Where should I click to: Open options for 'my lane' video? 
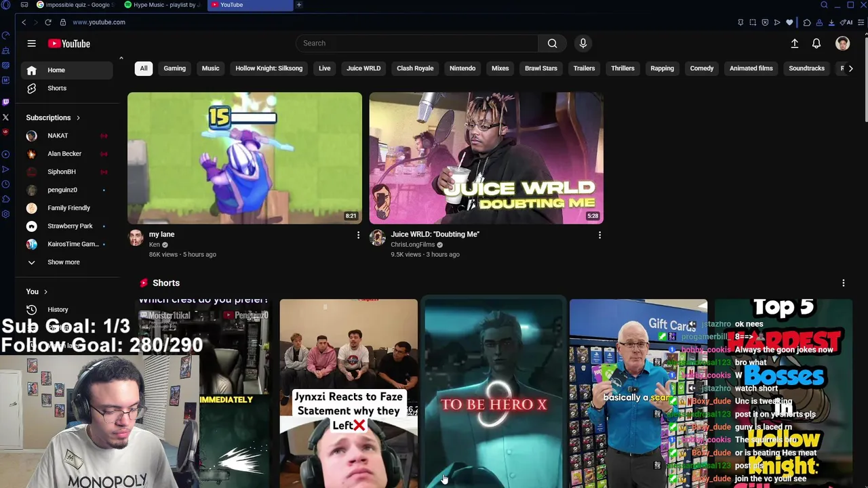pyautogui.click(x=358, y=235)
